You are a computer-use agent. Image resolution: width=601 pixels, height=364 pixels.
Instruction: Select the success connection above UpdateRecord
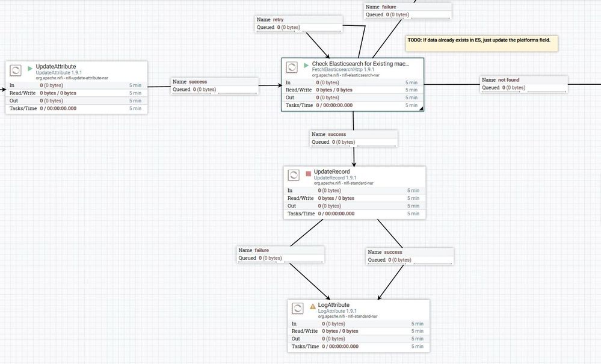353,138
